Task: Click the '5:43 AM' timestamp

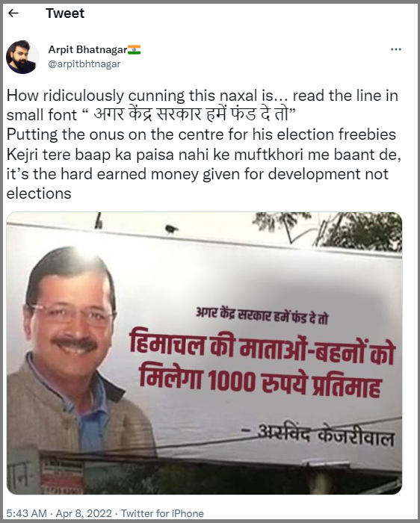Action: (x=27, y=513)
